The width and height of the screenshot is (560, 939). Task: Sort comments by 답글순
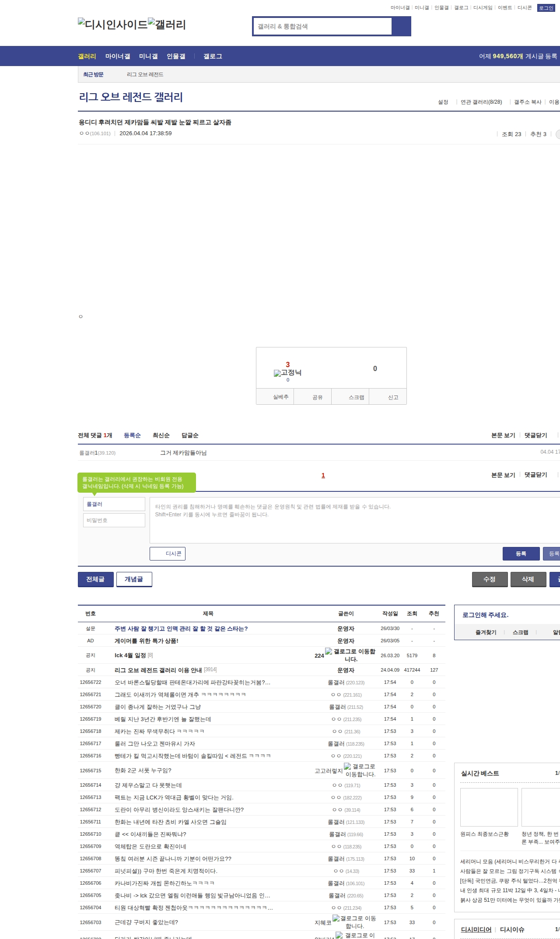pyautogui.click(x=190, y=435)
